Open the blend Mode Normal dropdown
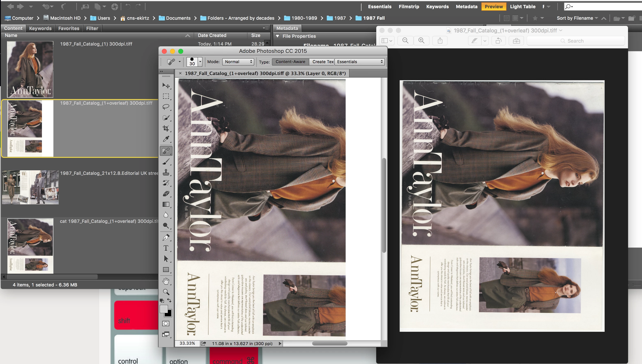The image size is (642, 364). [238, 62]
